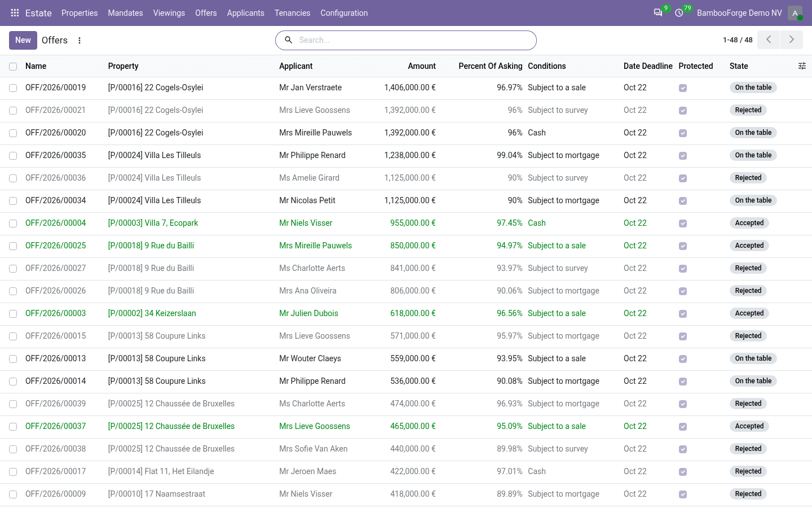Sort by the State column header
This screenshot has height=508, width=812.
pos(739,66)
